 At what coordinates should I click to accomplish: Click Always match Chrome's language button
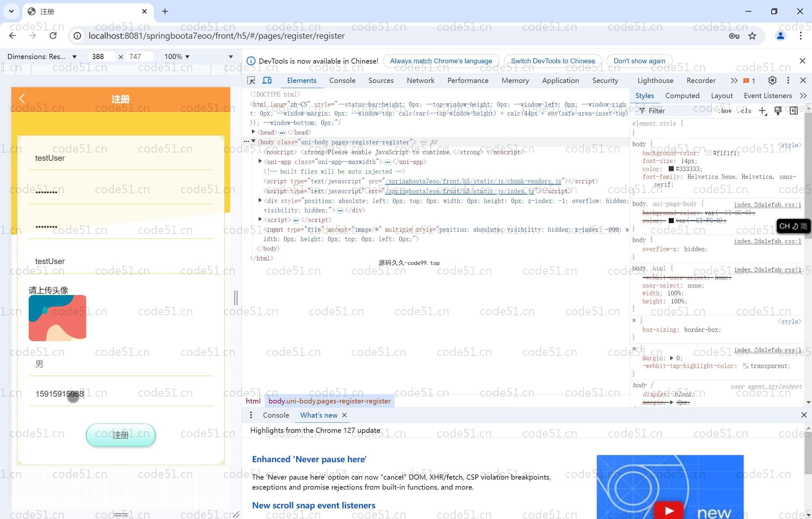coord(441,61)
